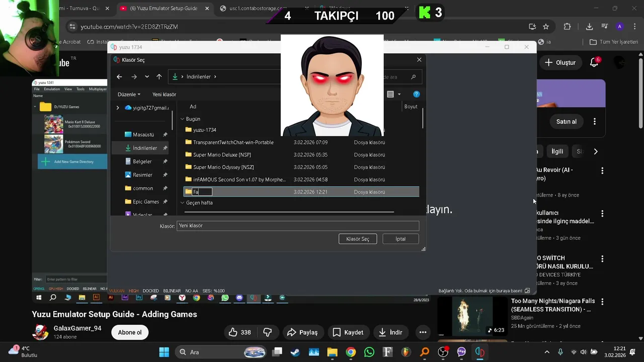This screenshot has height=362, width=644.
Task: Sort by the Boyut column header
Action: click(x=411, y=107)
